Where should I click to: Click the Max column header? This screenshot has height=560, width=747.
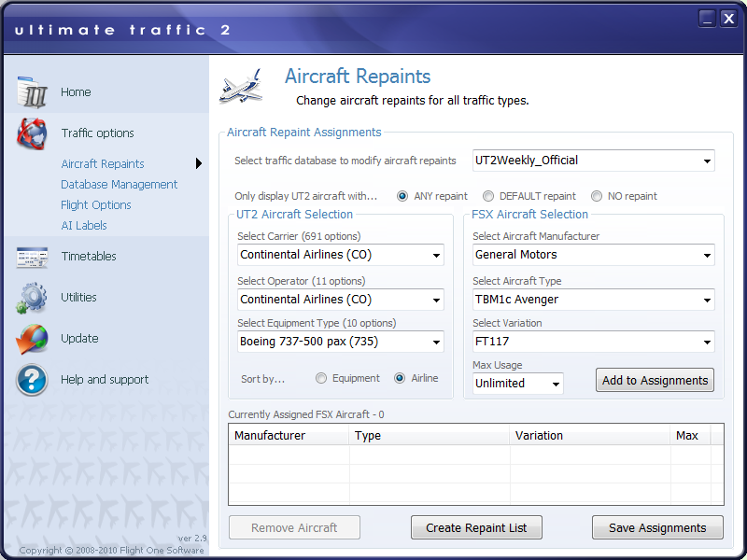[690, 435]
